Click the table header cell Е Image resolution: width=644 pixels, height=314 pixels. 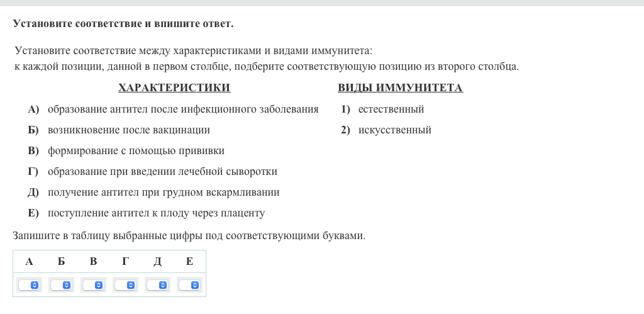tap(189, 262)
